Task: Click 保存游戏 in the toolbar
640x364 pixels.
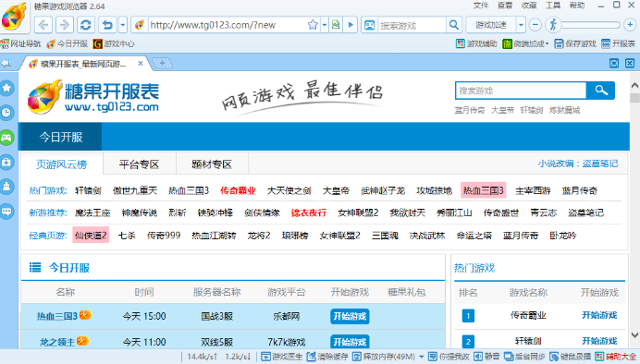Action: (575, 43)
